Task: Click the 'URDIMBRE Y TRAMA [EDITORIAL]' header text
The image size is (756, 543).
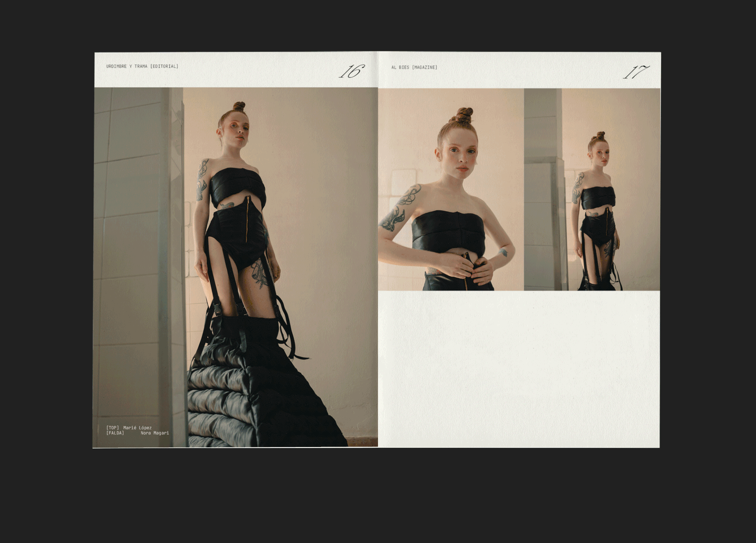Action: [x=142, y=66]
